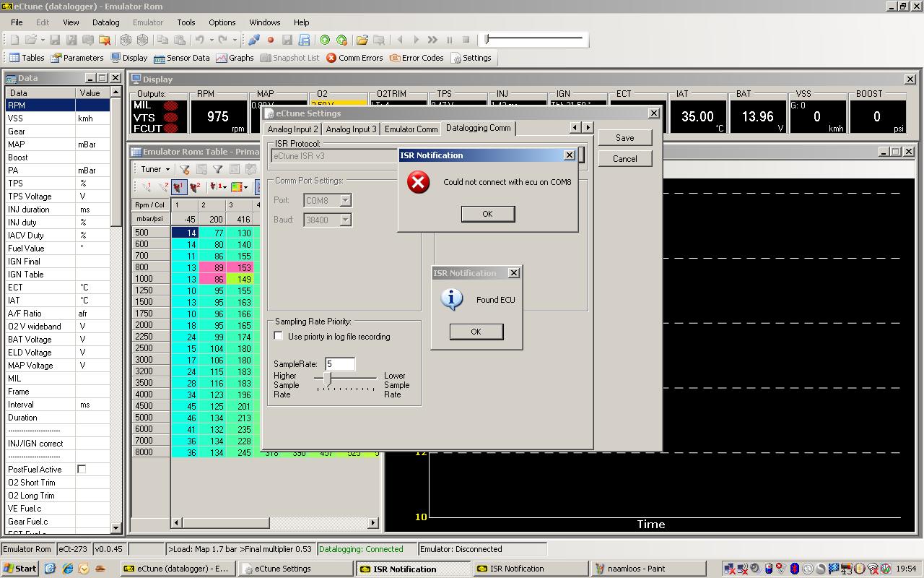Expand the color map dropdown arrow
924x578 pixels.
245,186
